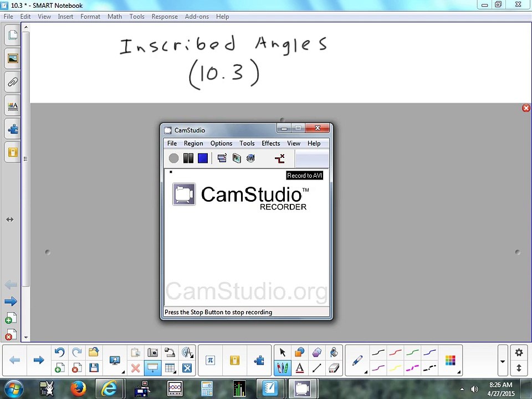Pick the black solid pen style
This screenshot has width=532, height=399.
(378, 353)
